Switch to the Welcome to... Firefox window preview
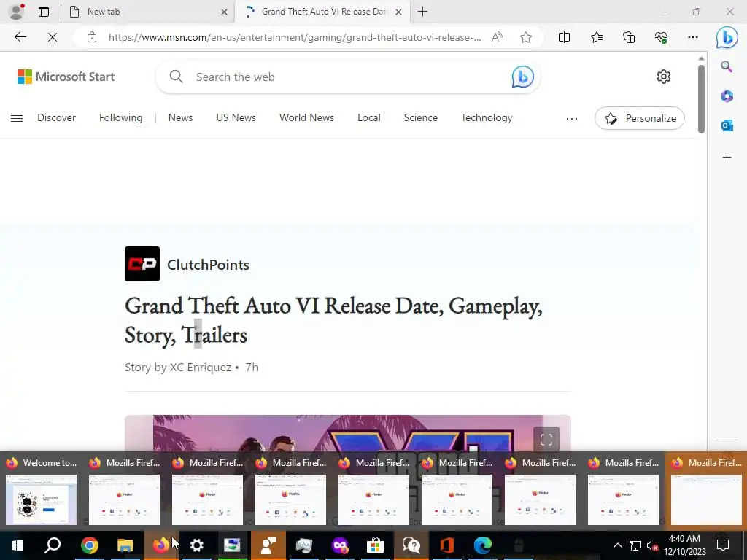Screen dimensions: 747x560 [x=41, y=491]
